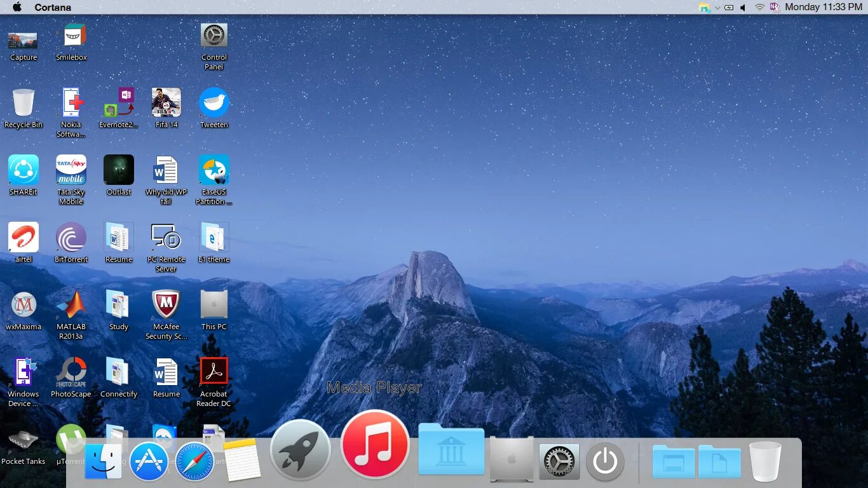Screen dimensions: 868x488
Task: Launch Safari compass icon in dock
Action: tap(194, 461)
